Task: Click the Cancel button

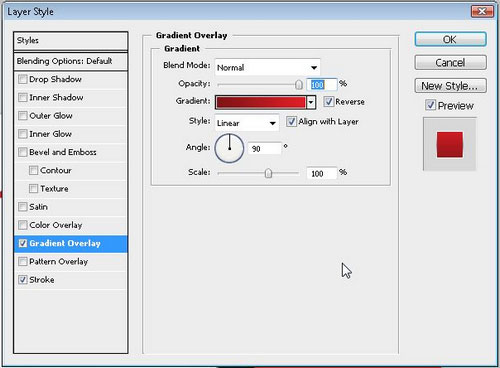Action: 450,63
